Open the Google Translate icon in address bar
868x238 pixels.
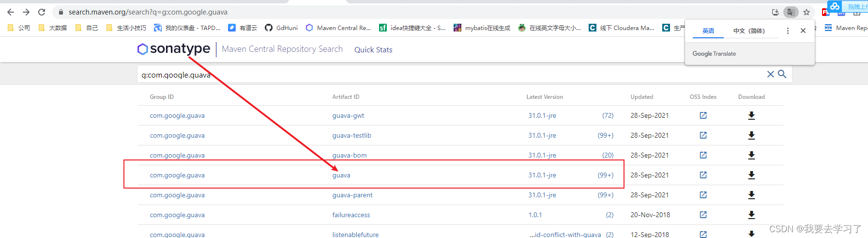(791, 12)
